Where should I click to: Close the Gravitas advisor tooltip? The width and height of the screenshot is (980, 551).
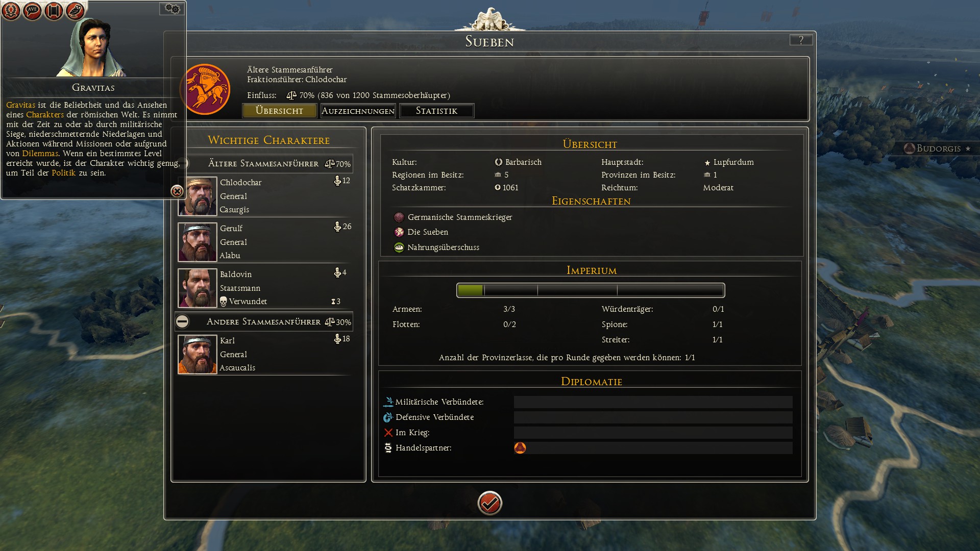coord(177,191)
